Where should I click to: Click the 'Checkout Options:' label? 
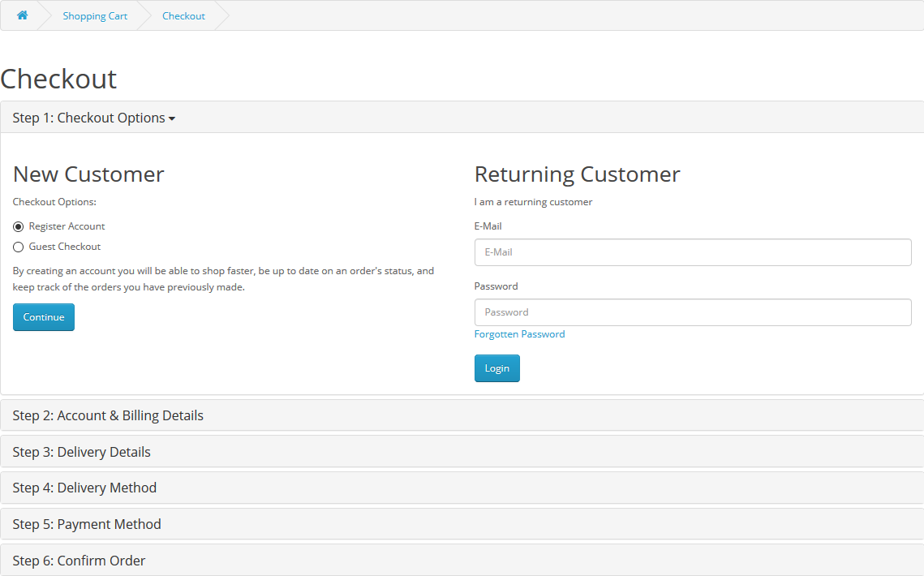click(x=54, y=202)
